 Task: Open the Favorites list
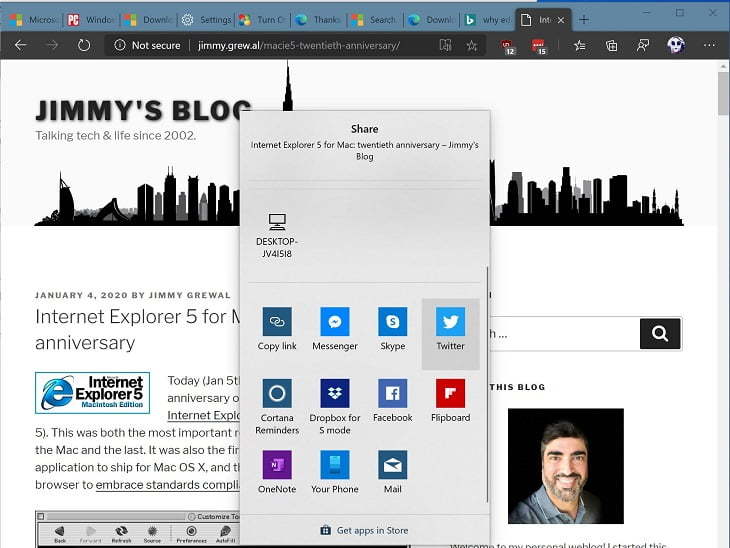click(580, 45)
